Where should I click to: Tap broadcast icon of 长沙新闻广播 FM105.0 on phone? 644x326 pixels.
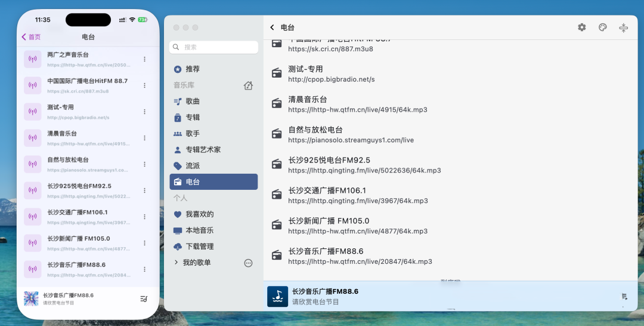click(x=32, y=244)
